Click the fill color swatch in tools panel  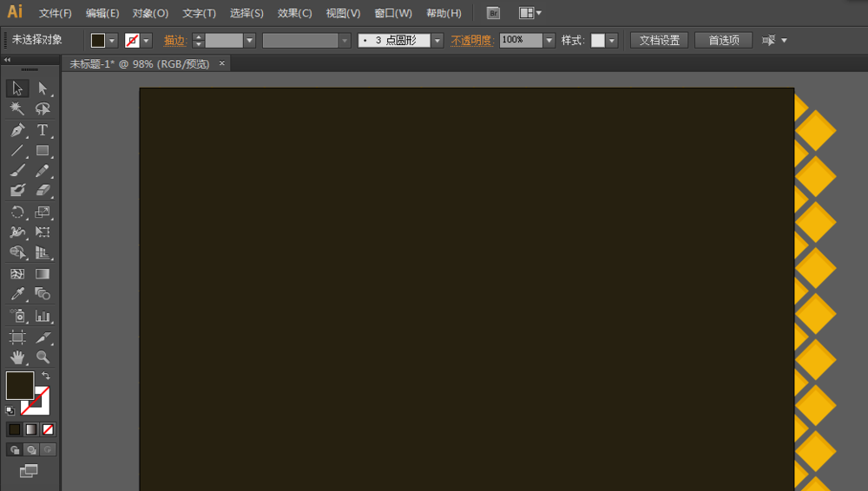click(x=20, y=385)
